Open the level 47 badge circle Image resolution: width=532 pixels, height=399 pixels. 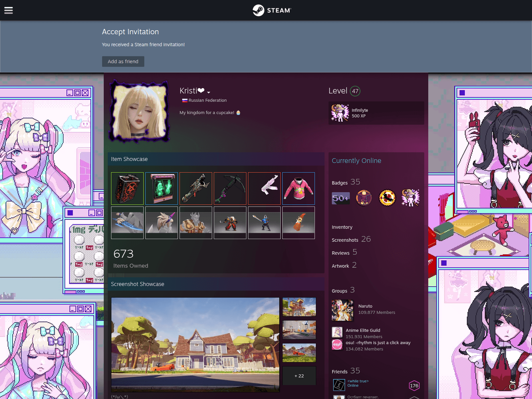pyautogui.click(x=355, y=91)
